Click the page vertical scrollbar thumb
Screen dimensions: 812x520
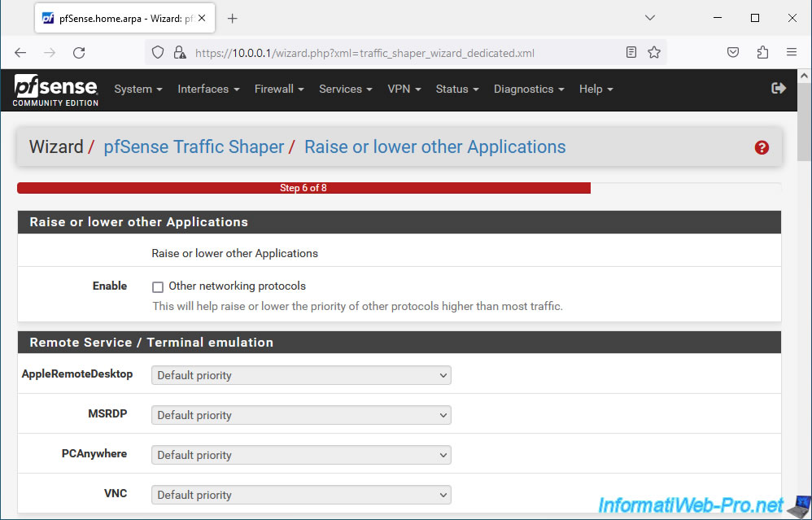[804, 122]
